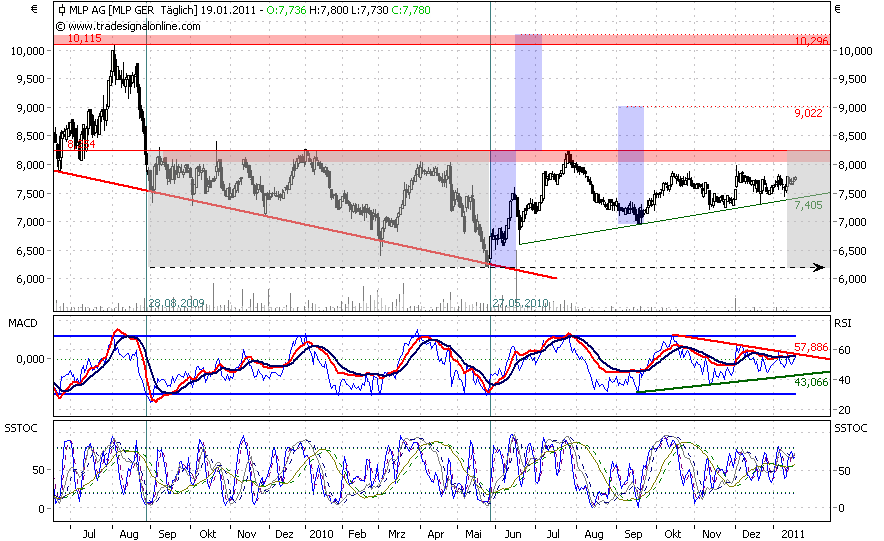Click the candlestick icon before MLP AG

tap(61, 10)
